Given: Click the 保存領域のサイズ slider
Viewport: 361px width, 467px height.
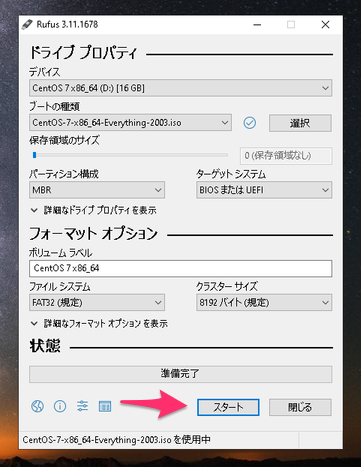Looking at the screenshot, I should [x=130, y=155].
